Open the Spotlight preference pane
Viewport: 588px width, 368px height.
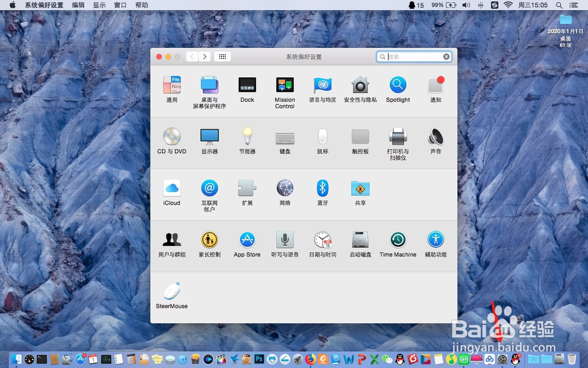point(398,89)
